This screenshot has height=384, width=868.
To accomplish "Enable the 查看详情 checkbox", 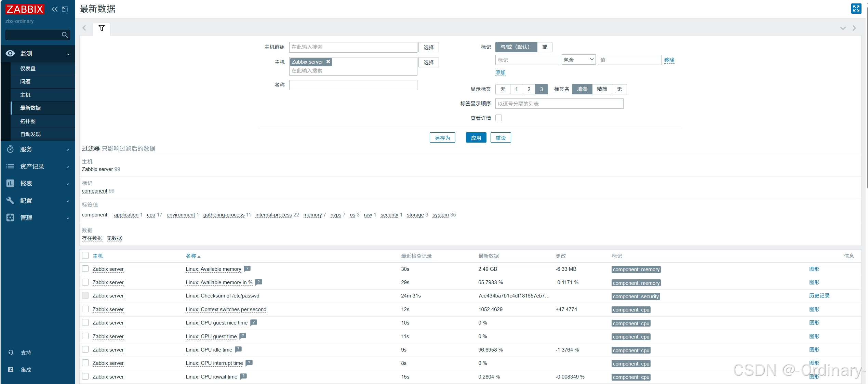I will [x=499, y=118].
